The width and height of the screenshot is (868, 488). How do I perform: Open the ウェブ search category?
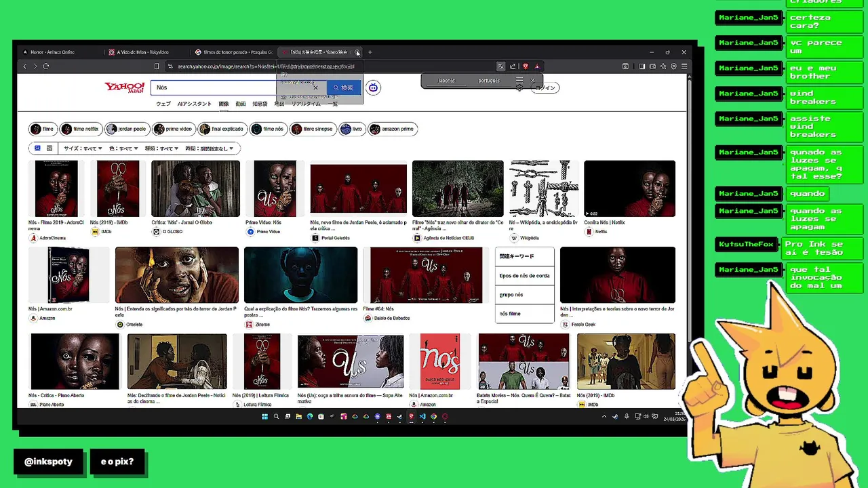163,104
